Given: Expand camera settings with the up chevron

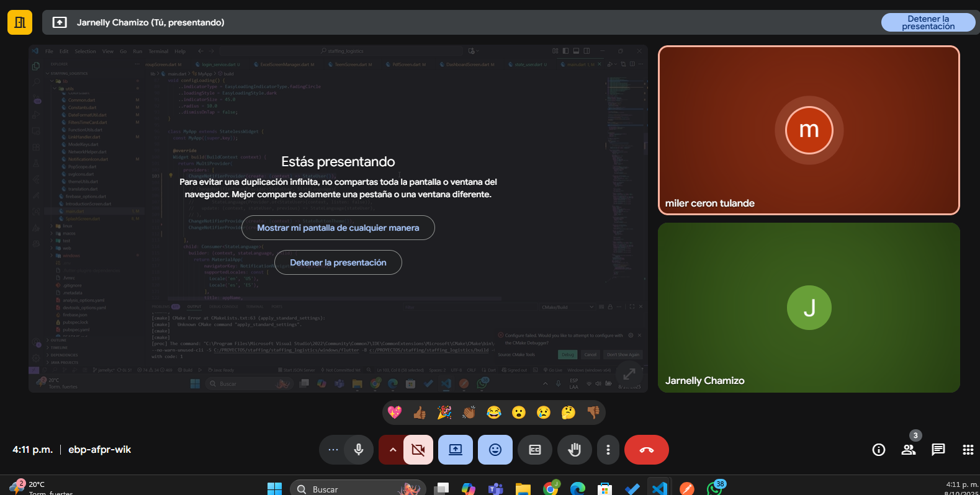Looking at the screenshot, I should coord(392,450).
